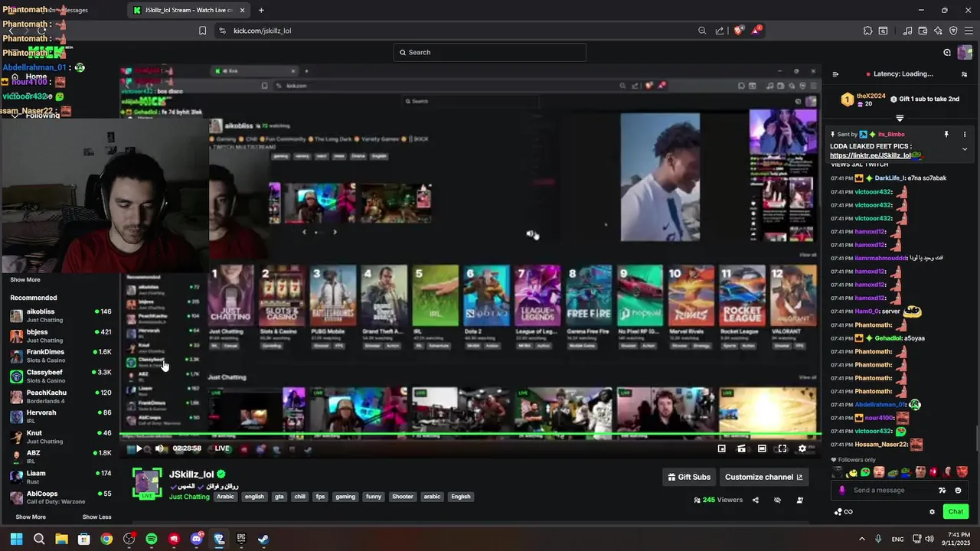Open Spotify from the taskbar
Viewport: 980px width, 551px height.
pyautogui.click(x=152, y=539)
